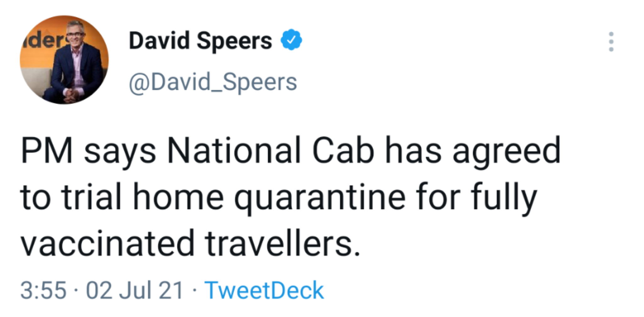Image resolution: width=644 pixels, height=317 pixels.
Task: Click the 02 Jul 21 date
Action: (135, 290)
